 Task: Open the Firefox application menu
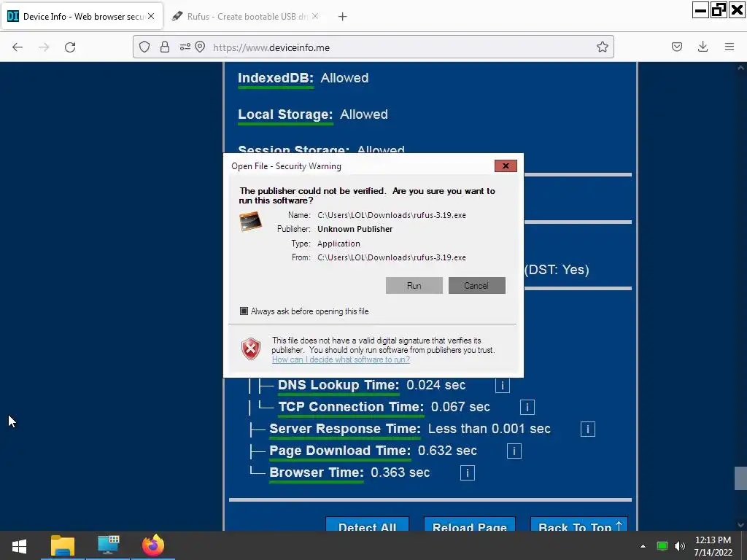(x=729, y=47)
